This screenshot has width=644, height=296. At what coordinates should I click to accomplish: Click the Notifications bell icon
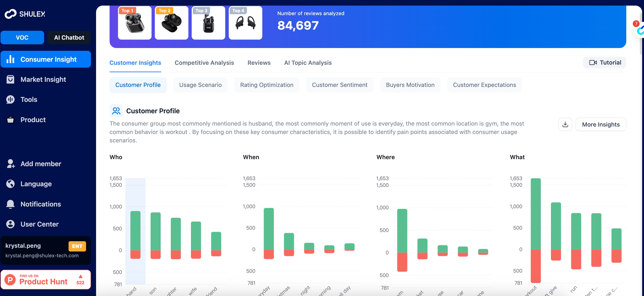pos(10,204)
